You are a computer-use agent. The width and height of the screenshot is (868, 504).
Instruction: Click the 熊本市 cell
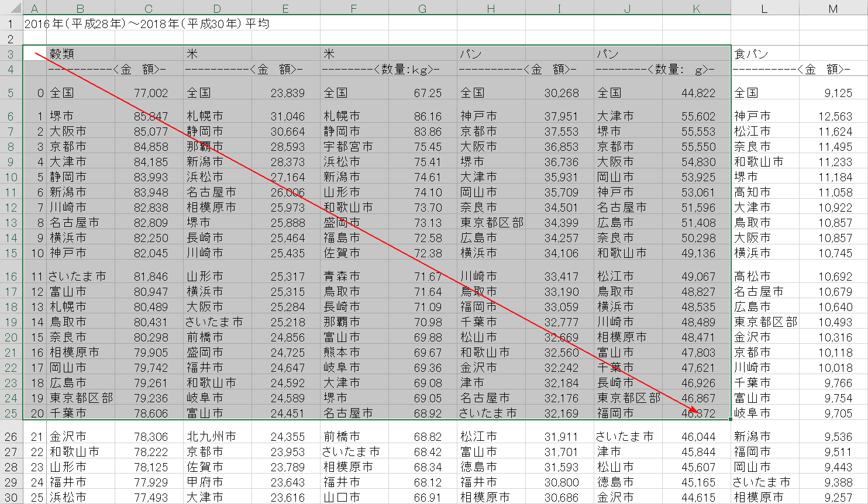pos(354,352)
